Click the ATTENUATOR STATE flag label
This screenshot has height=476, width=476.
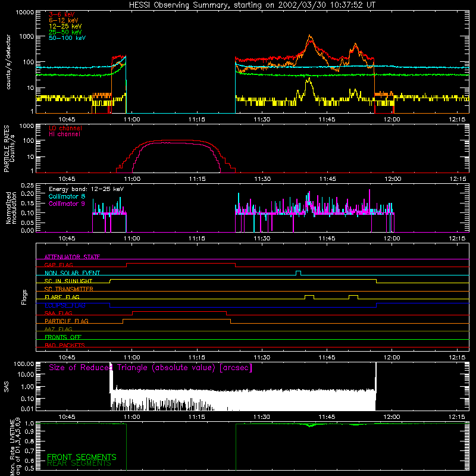[x=72, y=257]
